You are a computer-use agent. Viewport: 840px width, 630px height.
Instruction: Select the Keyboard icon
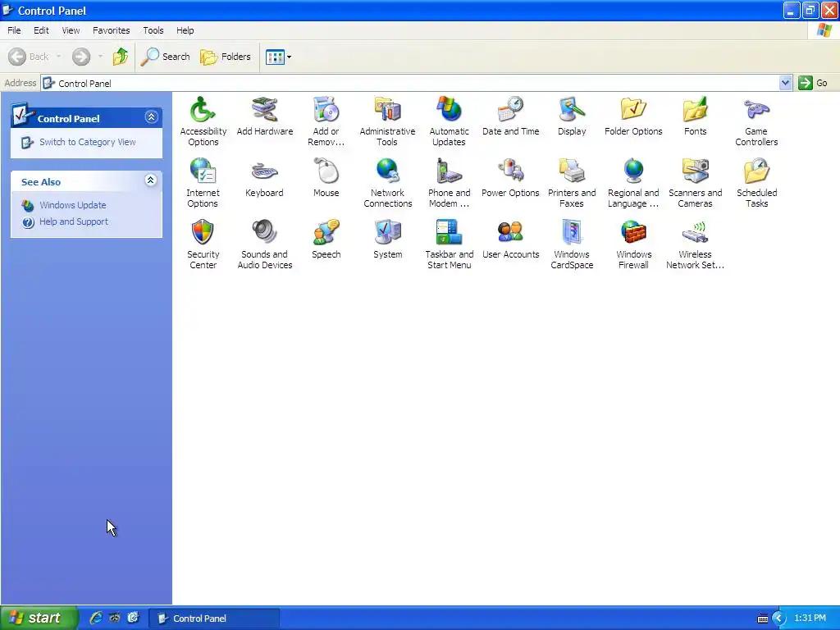pyautogui.click(x=265, y=172)
